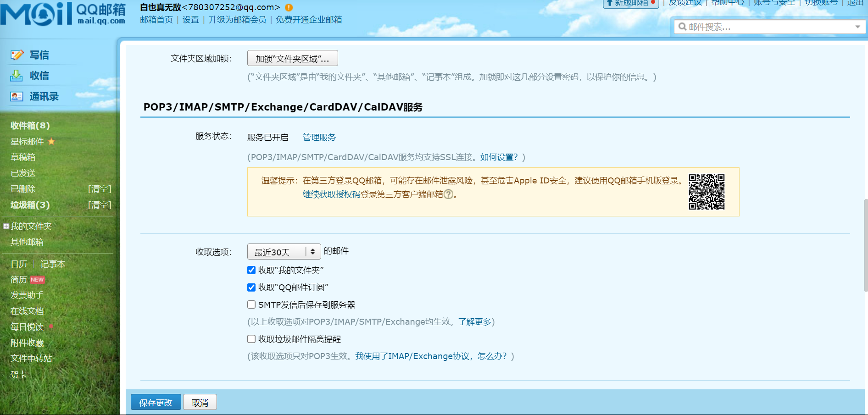The image size is (868, 415).
Task: Click the POP3/IMAP/SMTP/Exchange/CardDAV/CalDAV服务 heading
Action: (283, 107)
